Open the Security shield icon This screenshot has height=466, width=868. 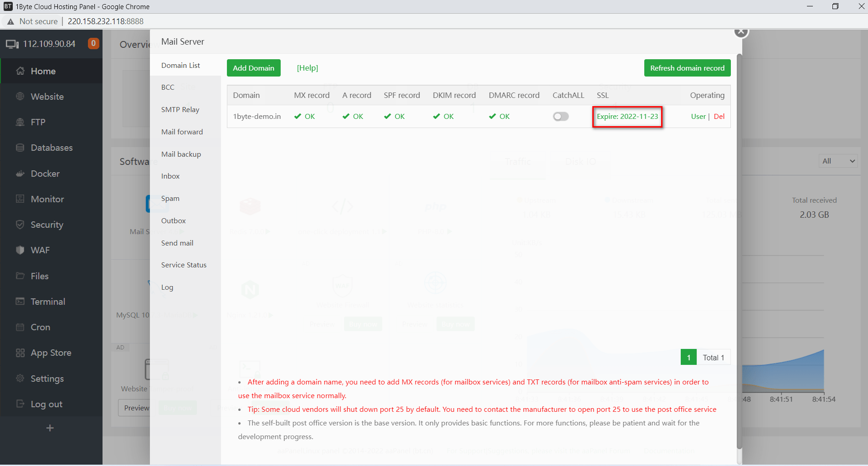20,225
